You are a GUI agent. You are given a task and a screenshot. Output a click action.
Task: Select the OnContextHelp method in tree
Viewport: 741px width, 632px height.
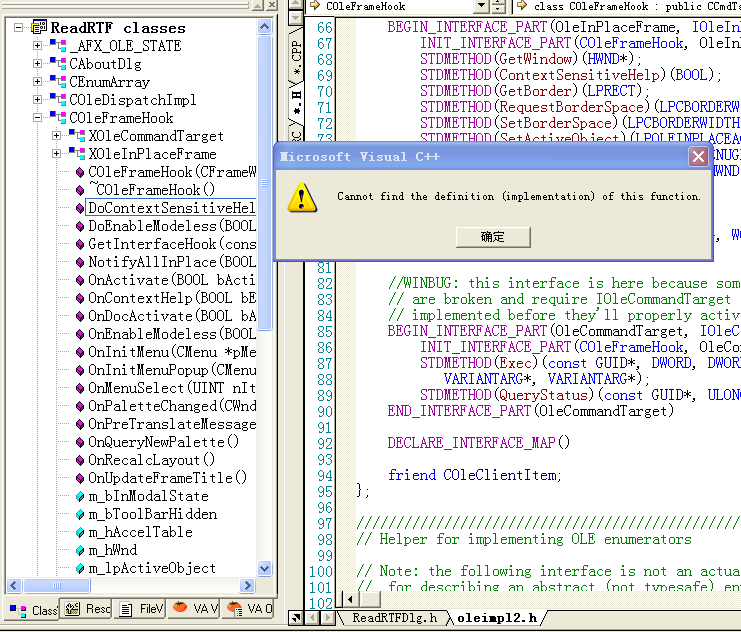[172, 298]
